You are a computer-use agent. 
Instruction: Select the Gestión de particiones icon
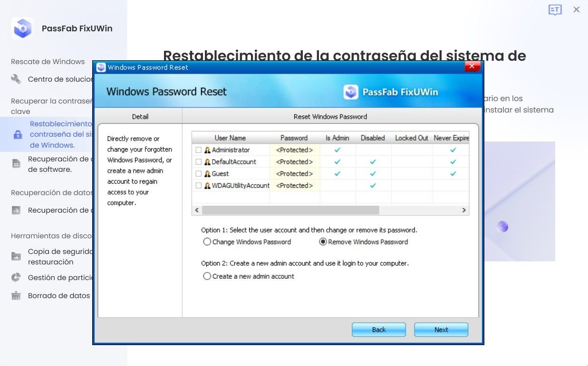[16, 277]
